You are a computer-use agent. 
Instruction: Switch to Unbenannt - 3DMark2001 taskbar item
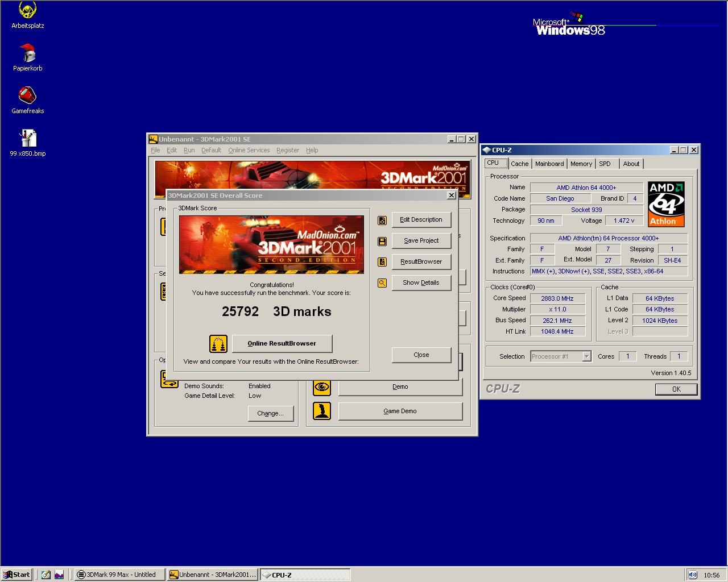click(x=213, y=575)
